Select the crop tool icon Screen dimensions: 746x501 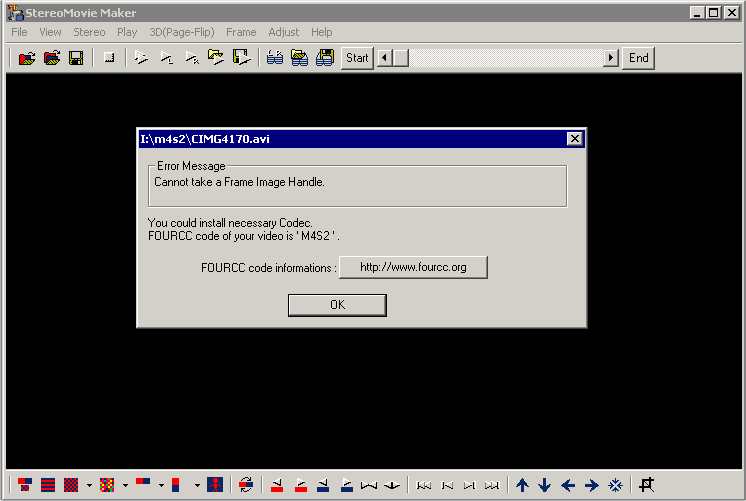point(647,485)
